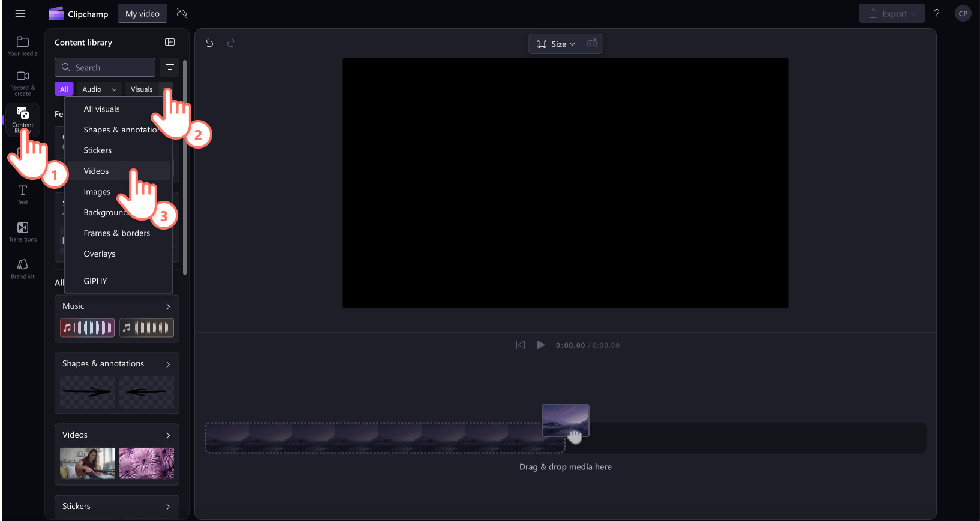Expand the Videos category chevron
Screen dimensions: 980x521
(168, 435)
